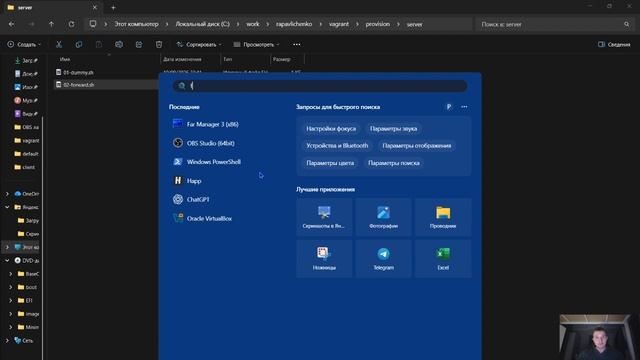Open the client pinned folder in sidebar
The width and height of the screenshot is (640, 360).
(25, 167)
